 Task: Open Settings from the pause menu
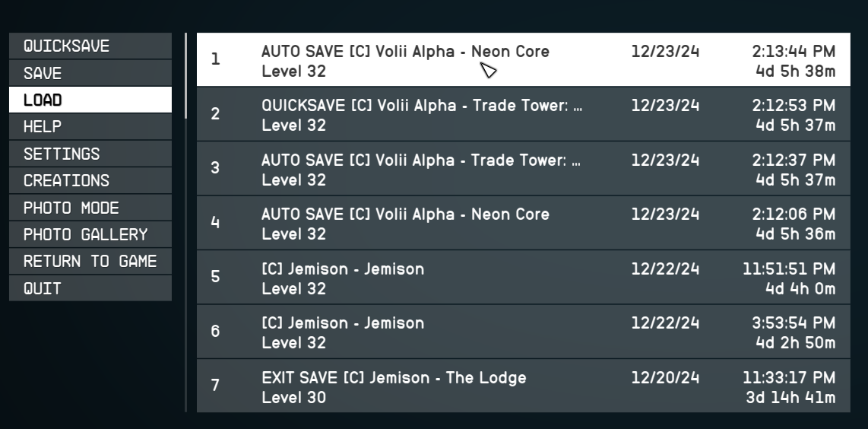tap(90, 154)
